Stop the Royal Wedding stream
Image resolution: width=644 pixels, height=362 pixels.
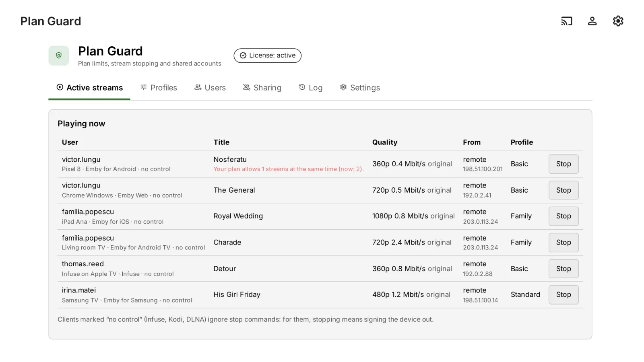click(563, 216)
